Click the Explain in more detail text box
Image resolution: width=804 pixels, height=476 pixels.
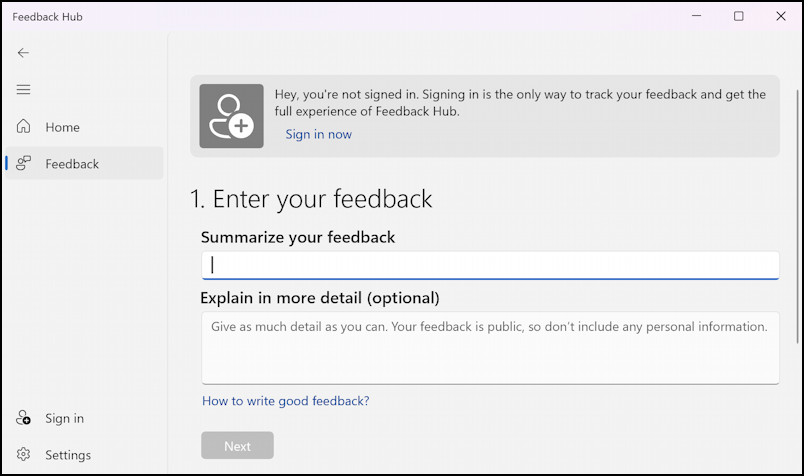490,348
